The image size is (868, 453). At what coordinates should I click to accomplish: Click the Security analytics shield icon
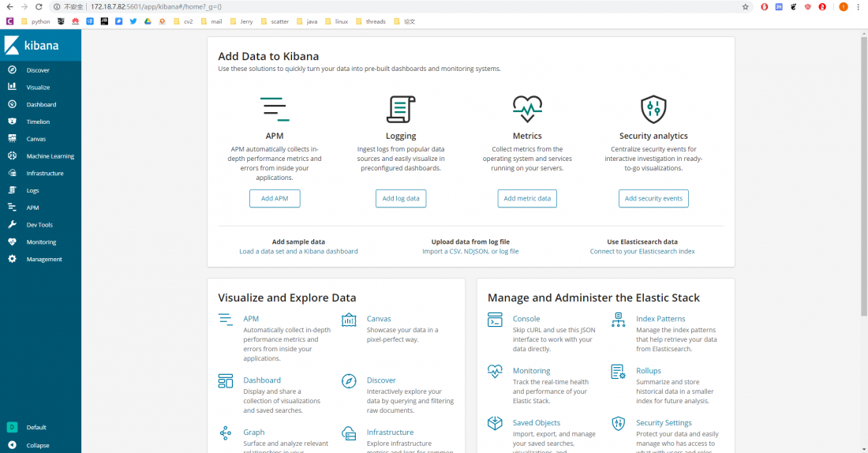[x=654, y=109]
